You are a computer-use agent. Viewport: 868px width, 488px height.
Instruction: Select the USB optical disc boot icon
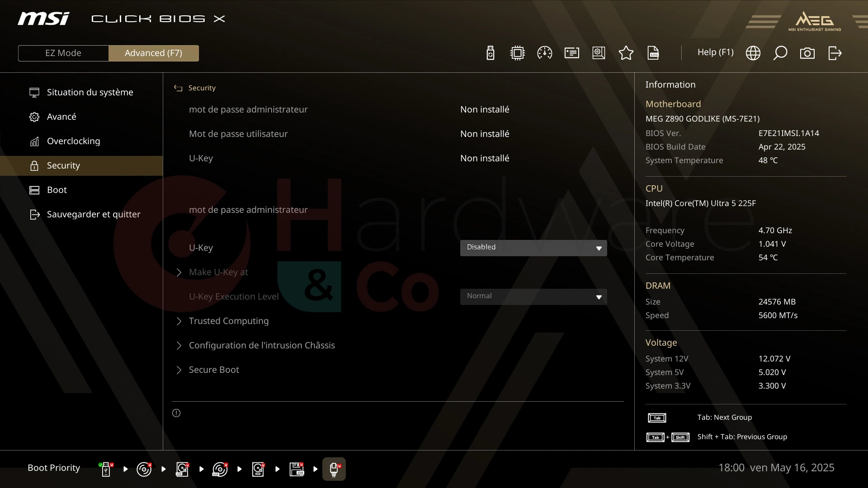pyautogui.click(x=220, y=469)
